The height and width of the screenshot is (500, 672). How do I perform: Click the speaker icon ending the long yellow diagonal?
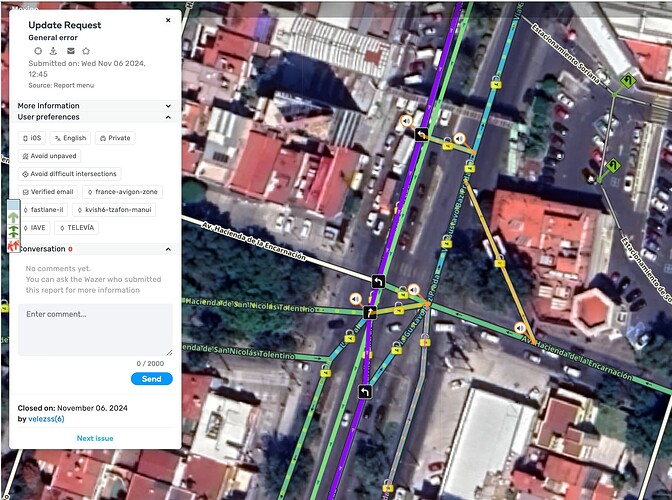(x=520, y=328)
